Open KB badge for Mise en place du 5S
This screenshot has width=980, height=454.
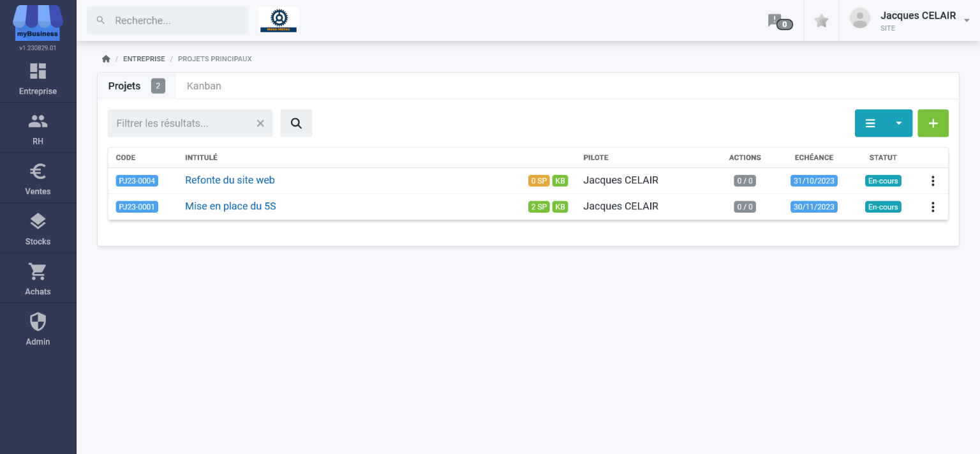[x=560, y=207]
